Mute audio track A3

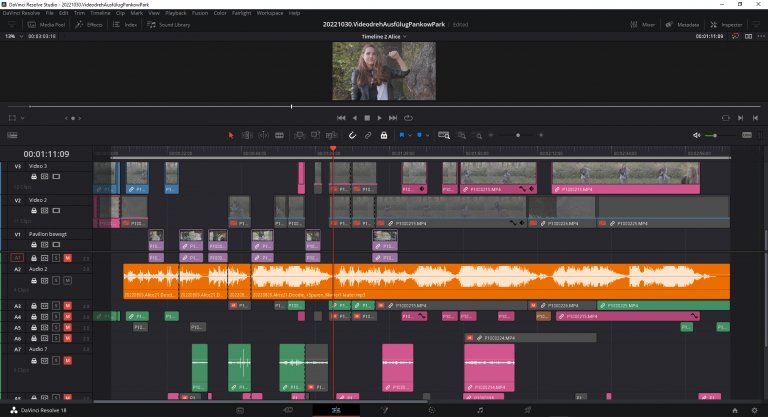[67, 305]
